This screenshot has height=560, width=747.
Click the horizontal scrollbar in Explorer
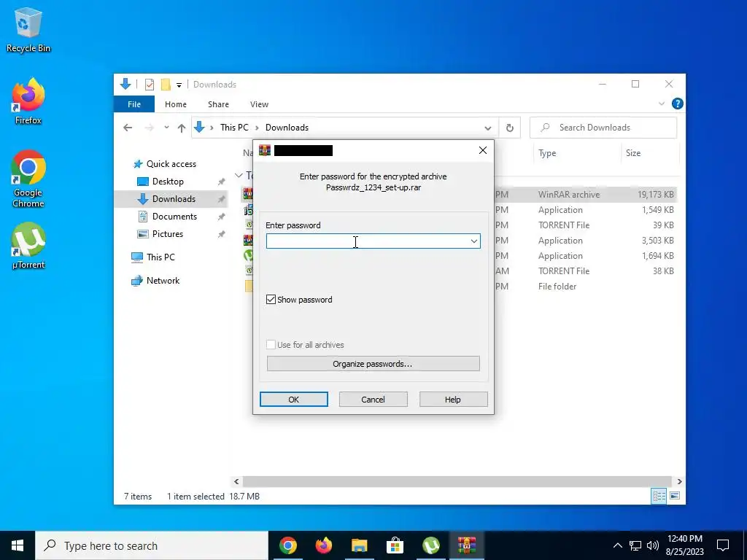(457, 481)
